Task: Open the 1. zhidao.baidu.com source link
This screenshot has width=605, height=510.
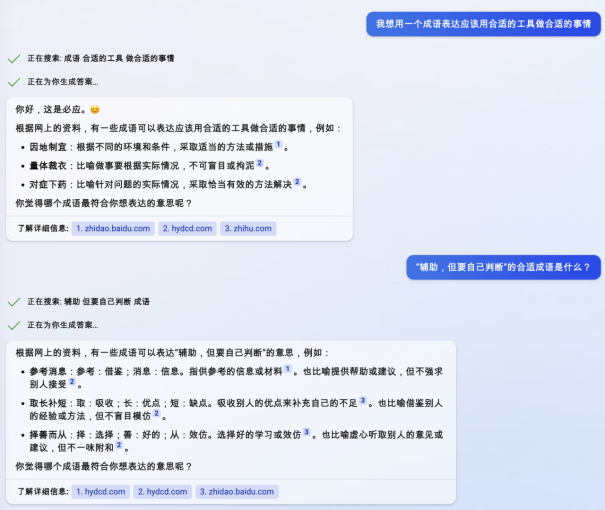Action: click(x=113, y=228)
